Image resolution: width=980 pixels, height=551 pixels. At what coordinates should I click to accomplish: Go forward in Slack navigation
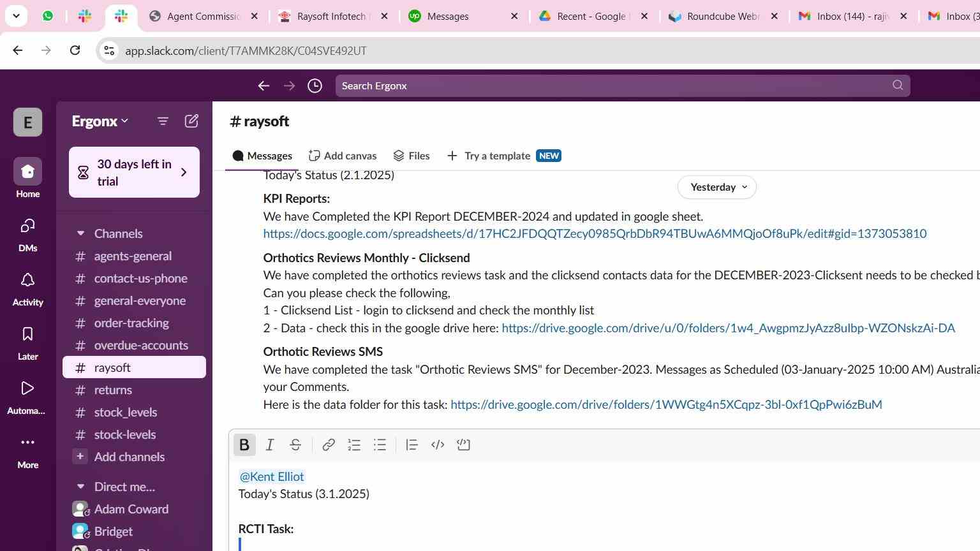click(289, 85)
